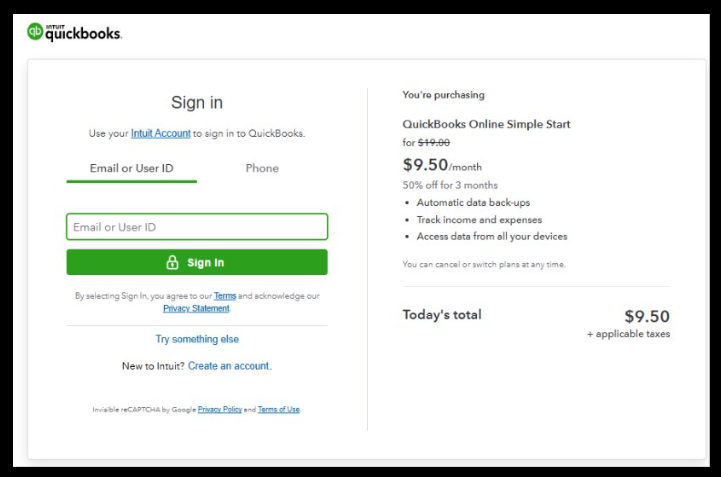Open Google's Privacy Policy link
721x477 pixels.
coord(219,409)
